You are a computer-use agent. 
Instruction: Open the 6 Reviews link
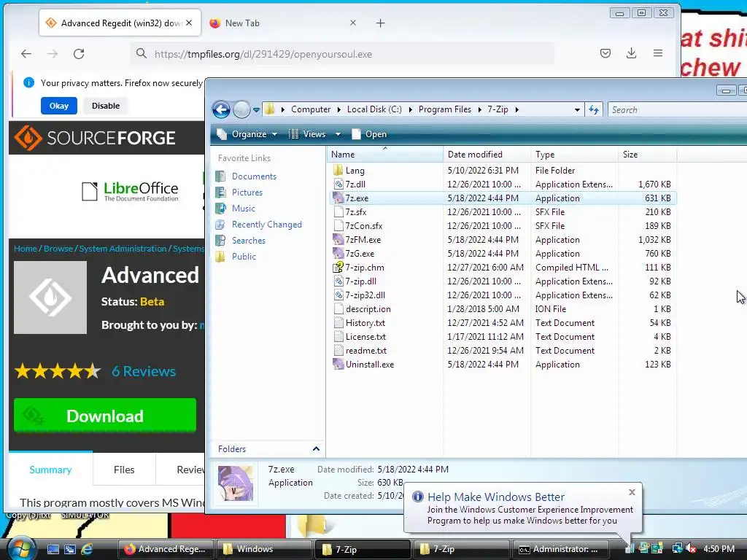[144, 371]
